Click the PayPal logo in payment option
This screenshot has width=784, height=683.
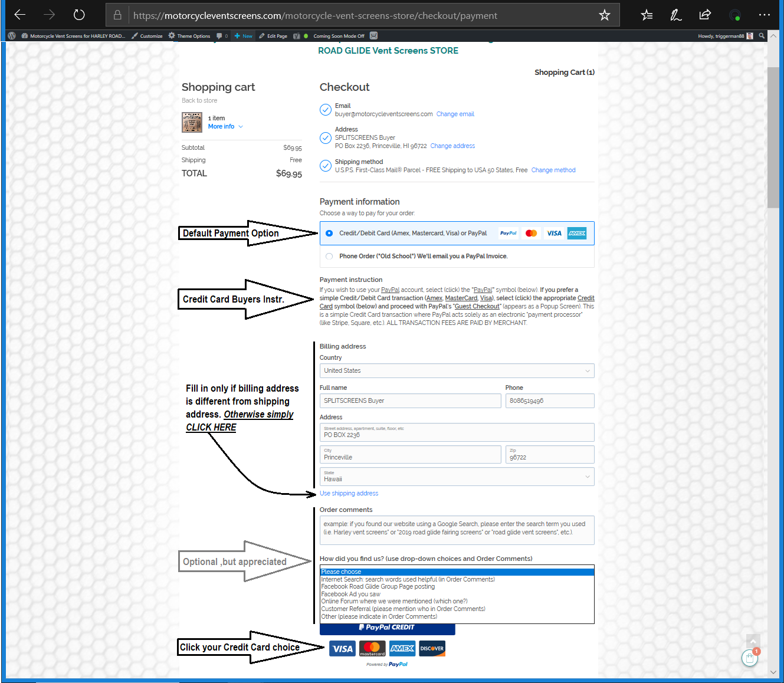coord(508,234)
